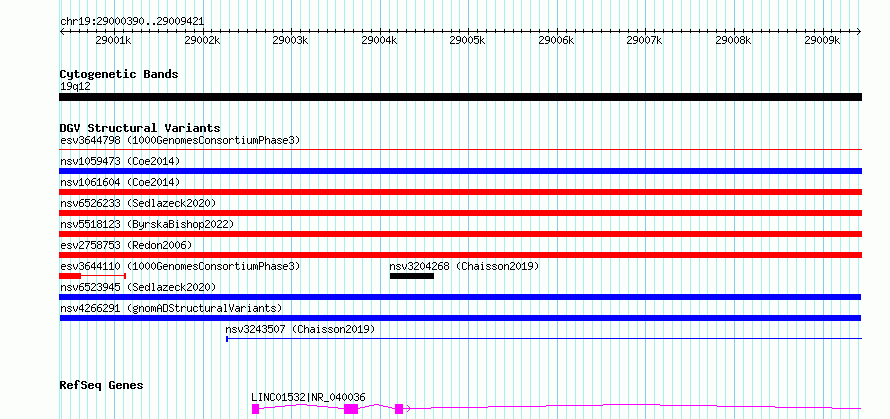890x419 pixels.
Task: Click esv3644110 thick red segment
Action: coord(70,276)
